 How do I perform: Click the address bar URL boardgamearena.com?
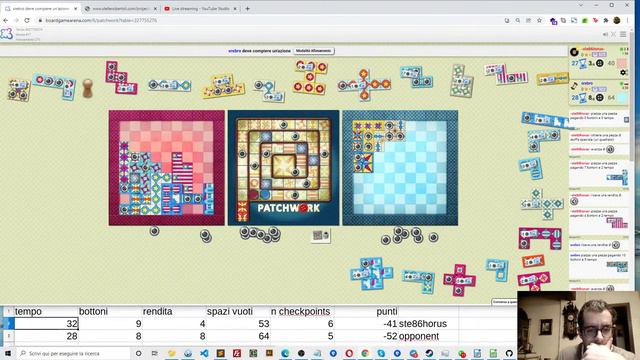101,20
